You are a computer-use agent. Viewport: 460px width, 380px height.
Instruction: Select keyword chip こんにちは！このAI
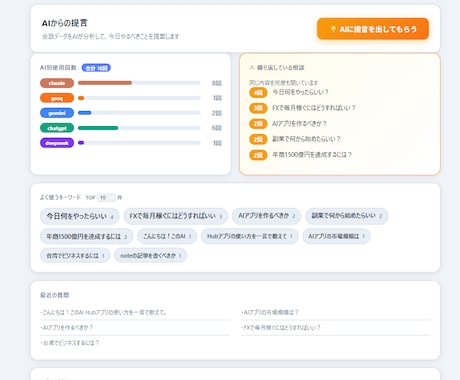click(x=167, y=236)
